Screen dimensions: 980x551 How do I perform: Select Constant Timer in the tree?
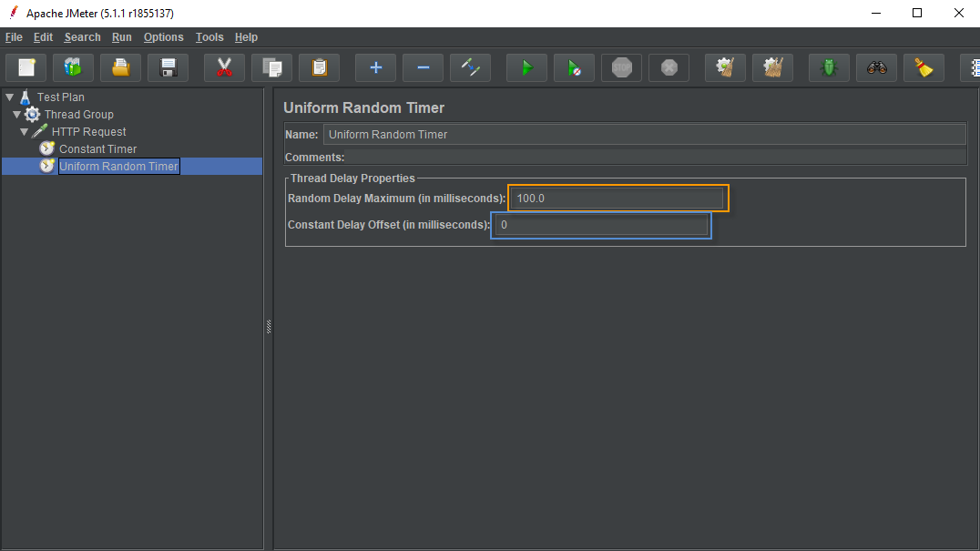[x=97, y=149]
